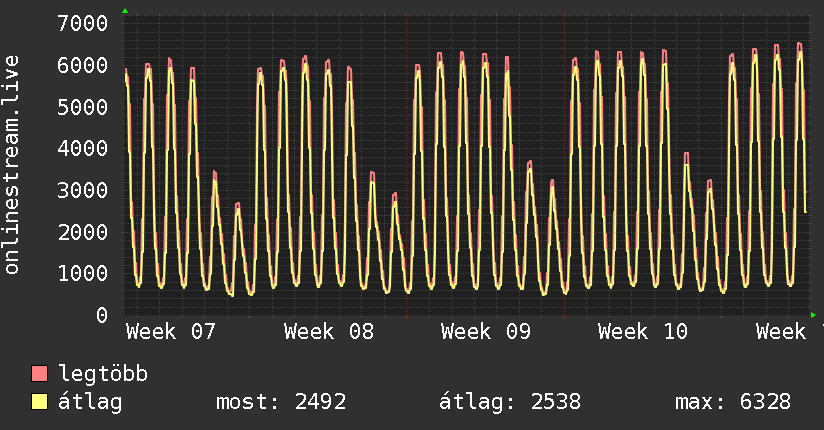Click the green arrow atop the y-axis
This screenshot has height=430, width=824.
click(125, 11)
